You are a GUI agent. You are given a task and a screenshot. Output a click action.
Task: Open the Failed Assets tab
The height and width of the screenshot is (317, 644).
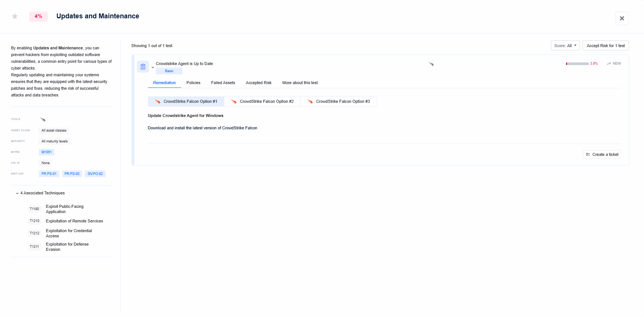(x=223, y=83)
